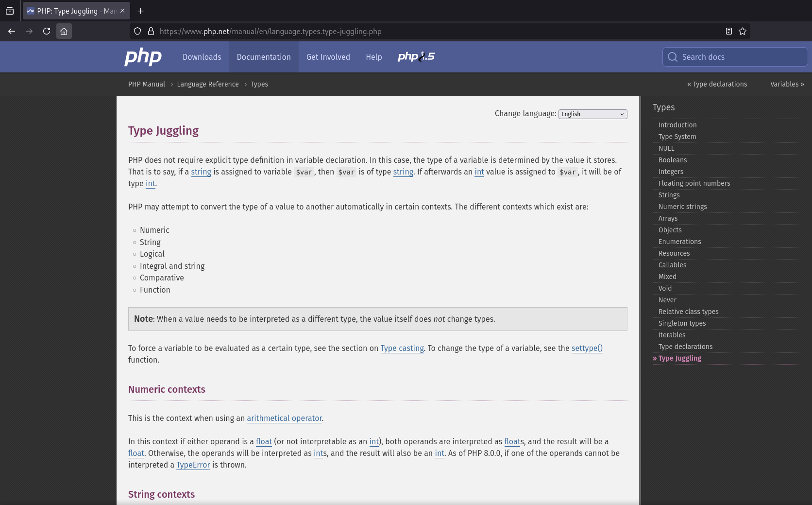Open the PHP 8.5 release logo link

click(416, 57)
